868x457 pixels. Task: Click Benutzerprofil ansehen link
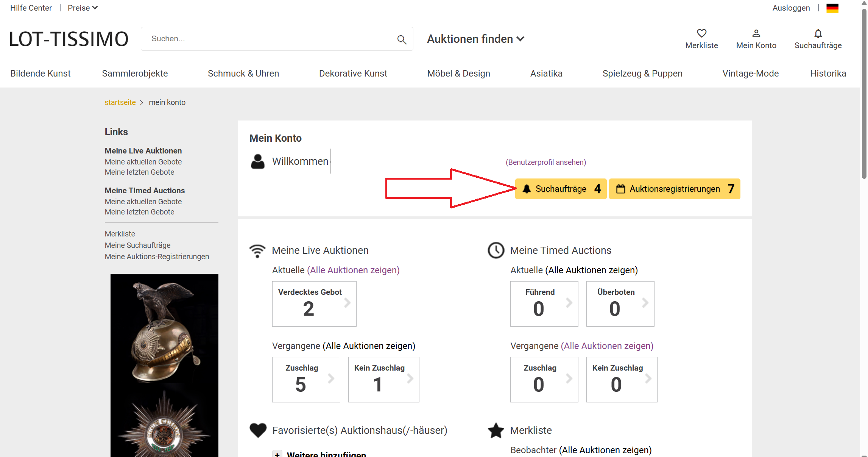click(546, 162)
